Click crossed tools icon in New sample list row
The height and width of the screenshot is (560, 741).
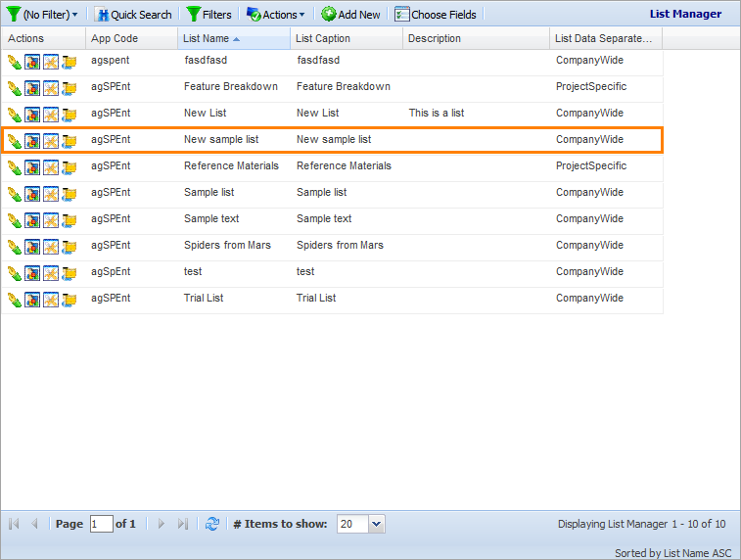pyautogui.click(x=51, y=141)
